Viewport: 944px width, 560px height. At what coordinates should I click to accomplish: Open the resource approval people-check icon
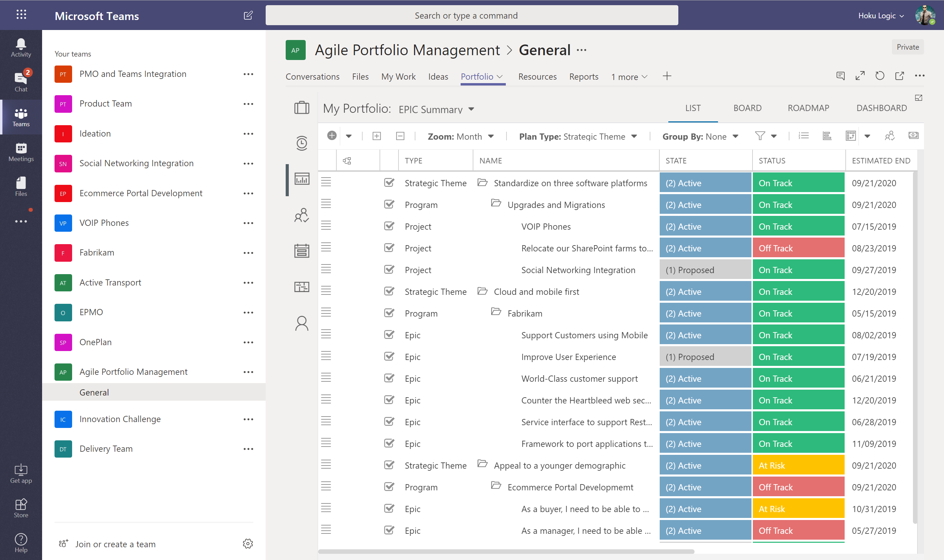click(302, 215)
